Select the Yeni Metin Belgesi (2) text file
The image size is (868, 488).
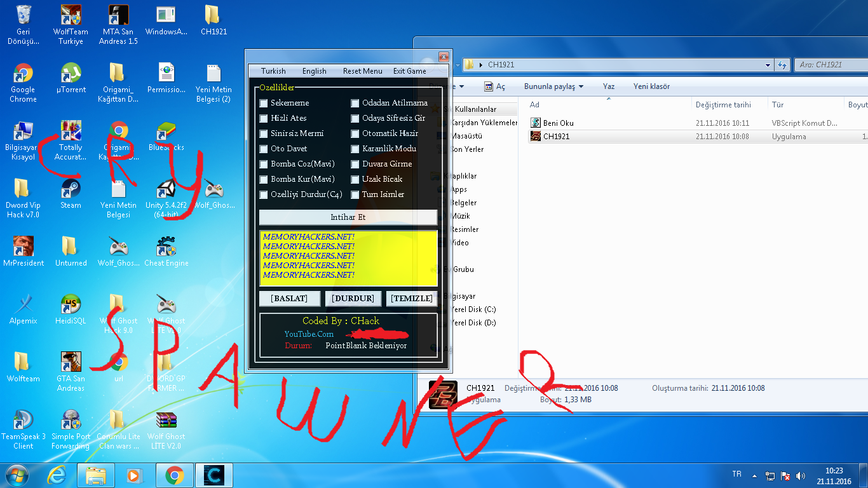[x=214, y=83]
